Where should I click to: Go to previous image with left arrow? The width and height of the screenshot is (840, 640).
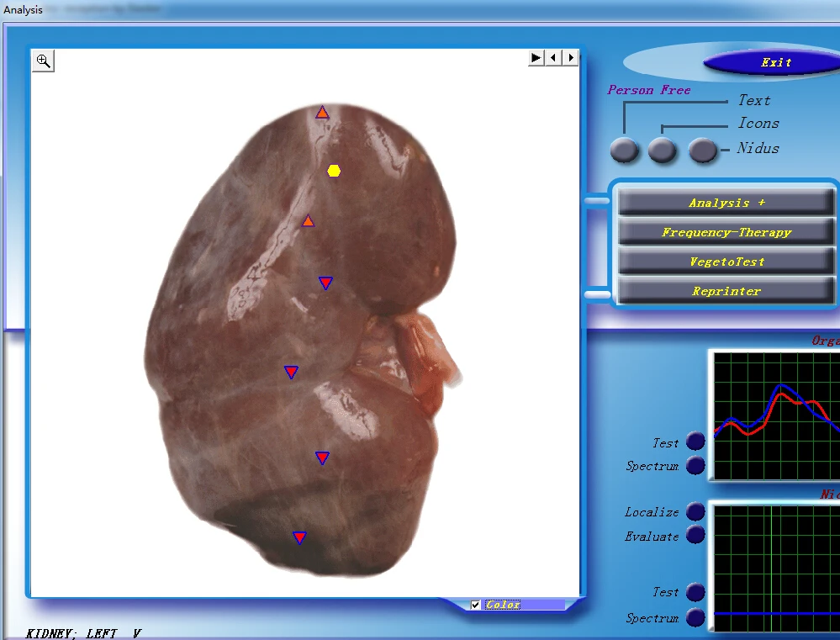pos(553,57)
